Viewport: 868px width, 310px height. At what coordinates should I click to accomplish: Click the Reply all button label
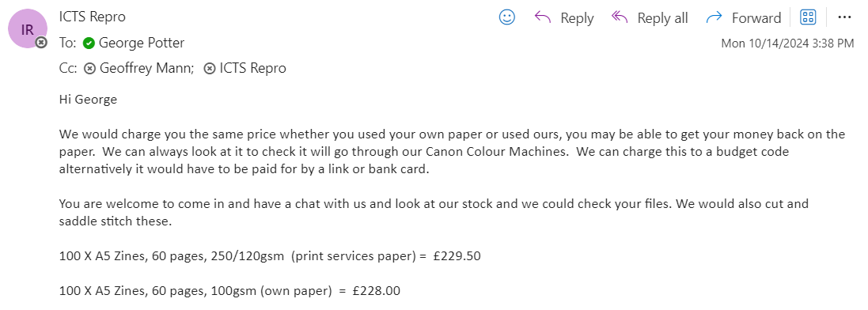(x=662, y=18)
